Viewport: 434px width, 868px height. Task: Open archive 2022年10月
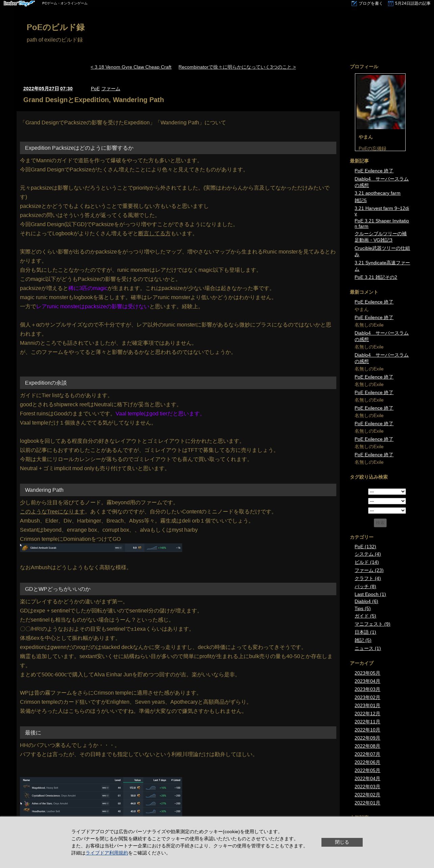pos(367,730)
